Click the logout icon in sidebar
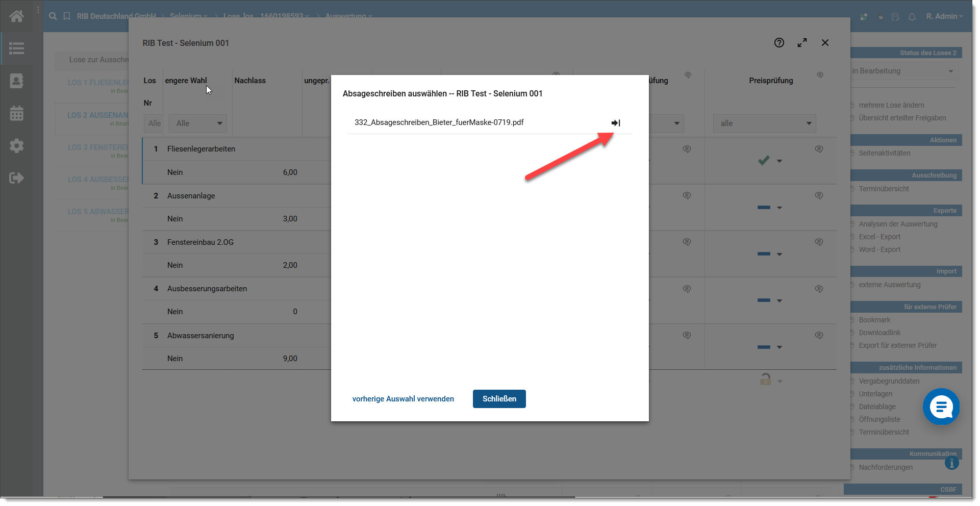Image resolution: width=980 pixels, height=506 pixels. pyautogui.click(x=16, y=178)
